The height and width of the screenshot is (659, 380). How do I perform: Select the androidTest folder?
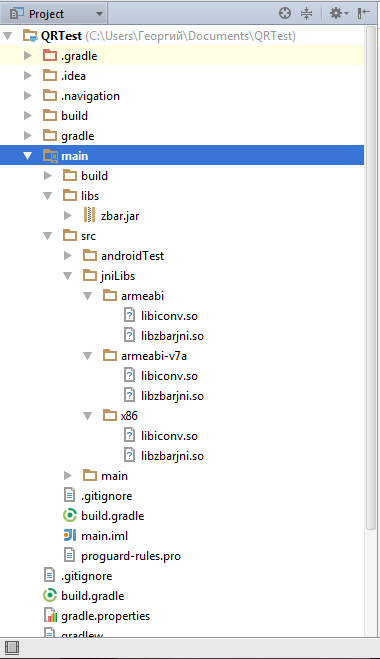coord(132,256)
